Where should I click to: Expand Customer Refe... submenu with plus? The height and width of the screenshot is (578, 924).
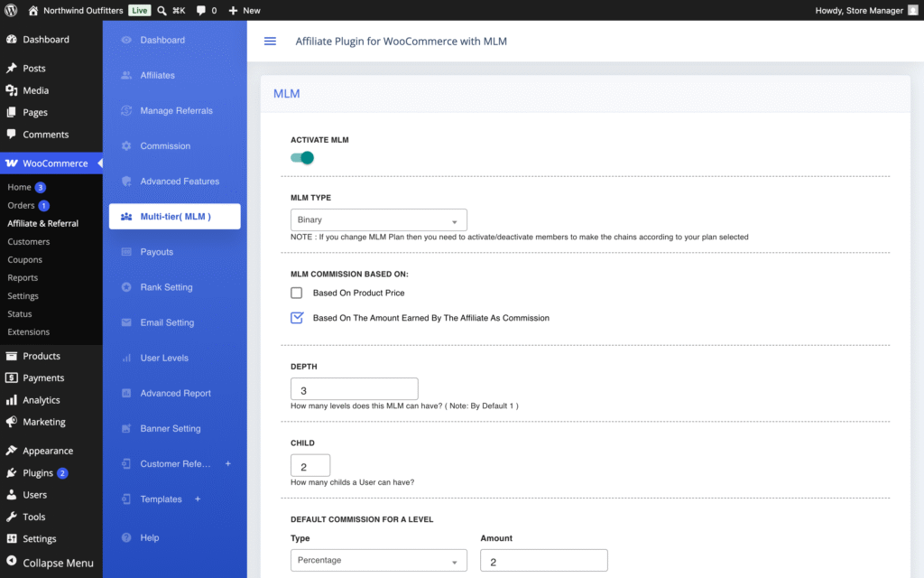228,464
